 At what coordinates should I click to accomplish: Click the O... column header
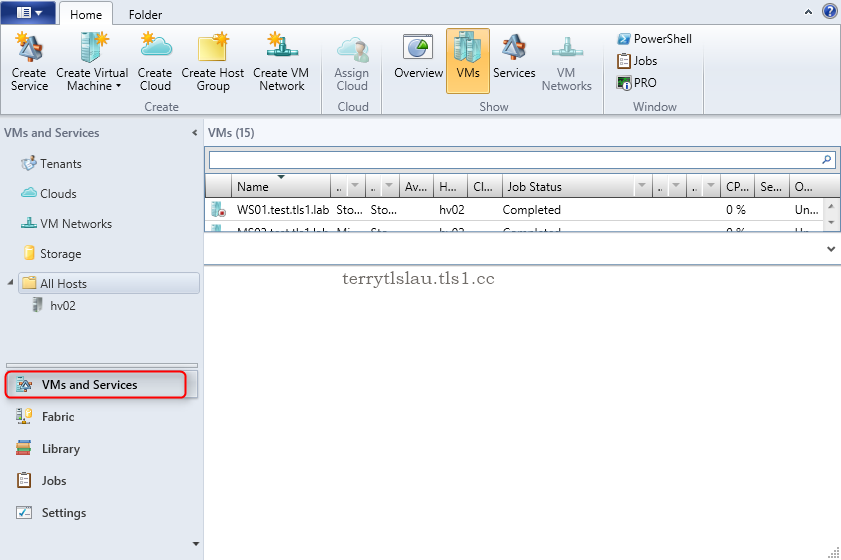pos(805,187)
